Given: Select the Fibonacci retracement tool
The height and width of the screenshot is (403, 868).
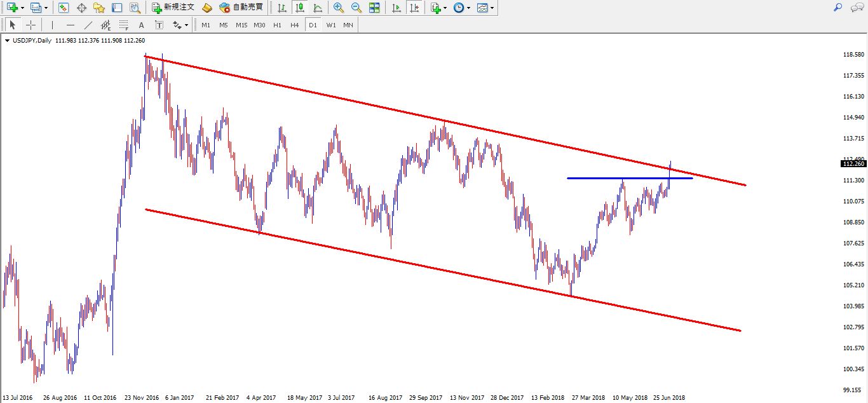Looking at the screenshot, I should (x=123, y=25).
